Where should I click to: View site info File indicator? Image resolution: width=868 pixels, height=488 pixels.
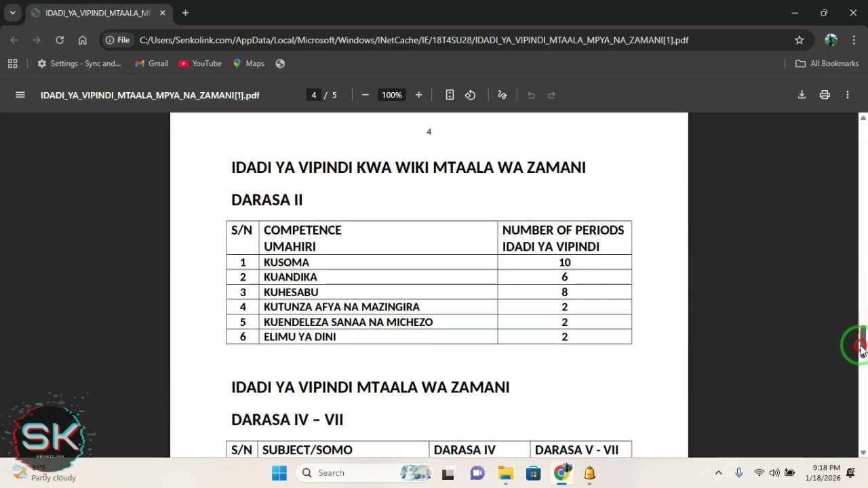point(117,40)
